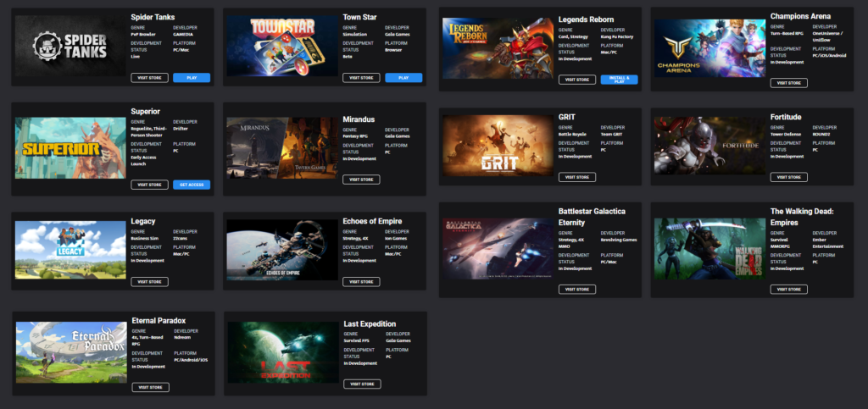Visit Store for Champions Arena
This screenshot has height=409, width=868.
point(789,83)
